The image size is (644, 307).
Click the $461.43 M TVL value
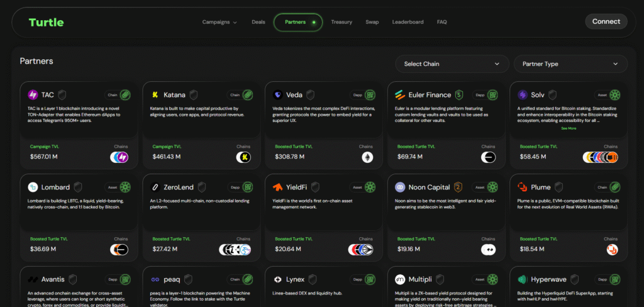coord(166,157)
